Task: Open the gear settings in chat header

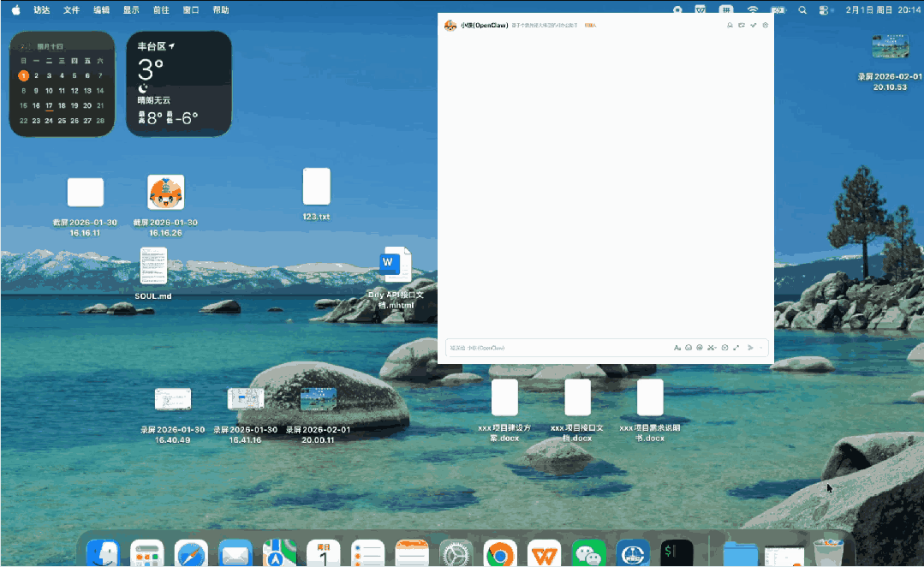Action: point(765,26)
